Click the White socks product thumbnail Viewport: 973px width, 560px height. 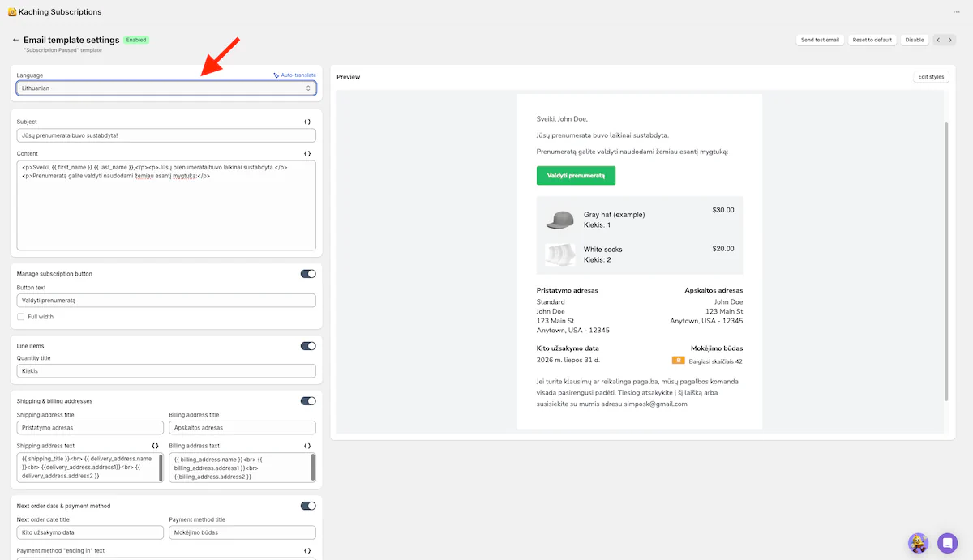pos(560,254)
